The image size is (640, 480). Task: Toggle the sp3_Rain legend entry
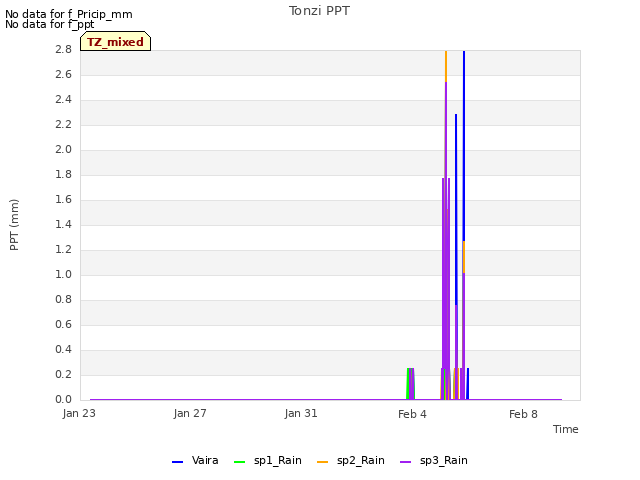(433, 461)
